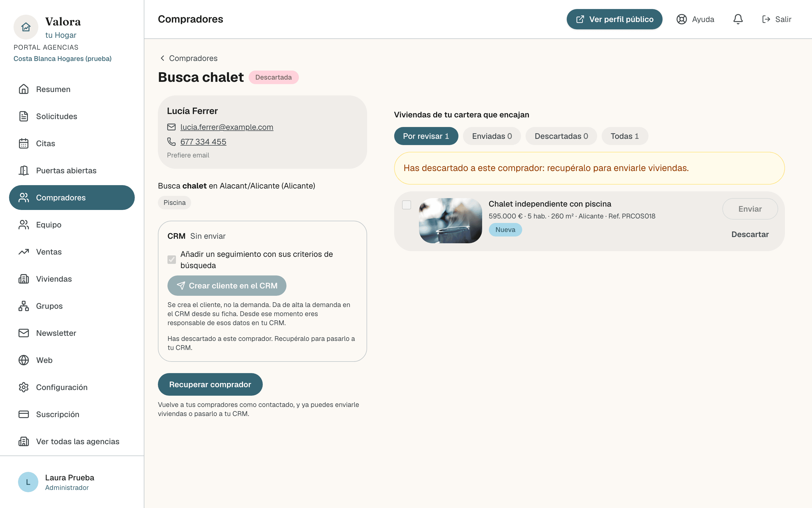Viewport: 812px width, 508px height.
Task: Open Suscripción via its card icon
Action: 23,414
